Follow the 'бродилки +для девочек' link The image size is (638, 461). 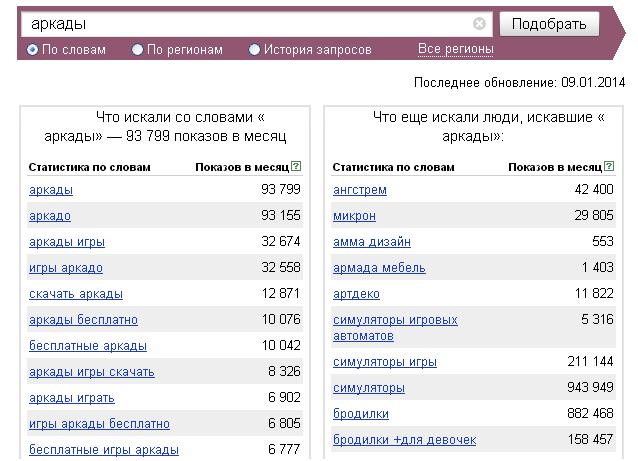[x=404, y=440]
